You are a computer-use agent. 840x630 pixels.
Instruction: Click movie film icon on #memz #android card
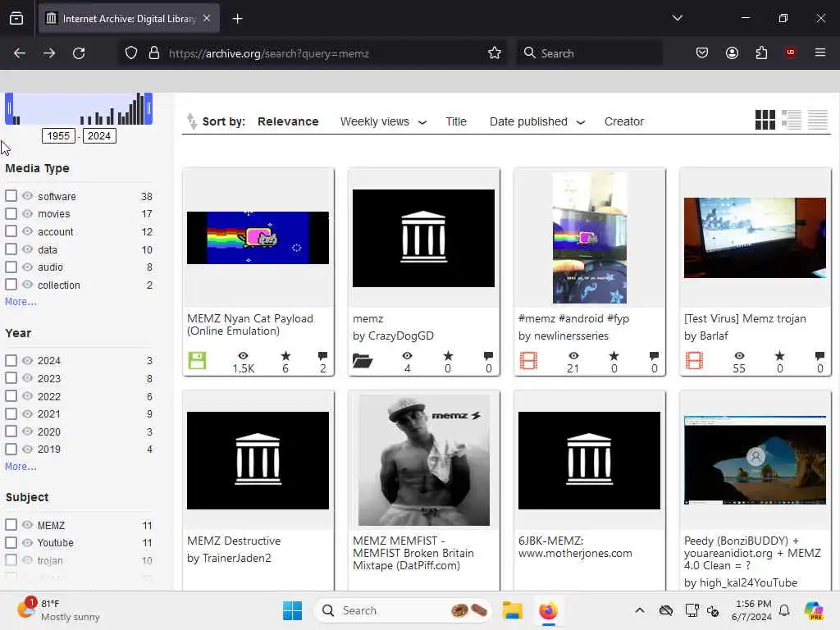(529, 361)
